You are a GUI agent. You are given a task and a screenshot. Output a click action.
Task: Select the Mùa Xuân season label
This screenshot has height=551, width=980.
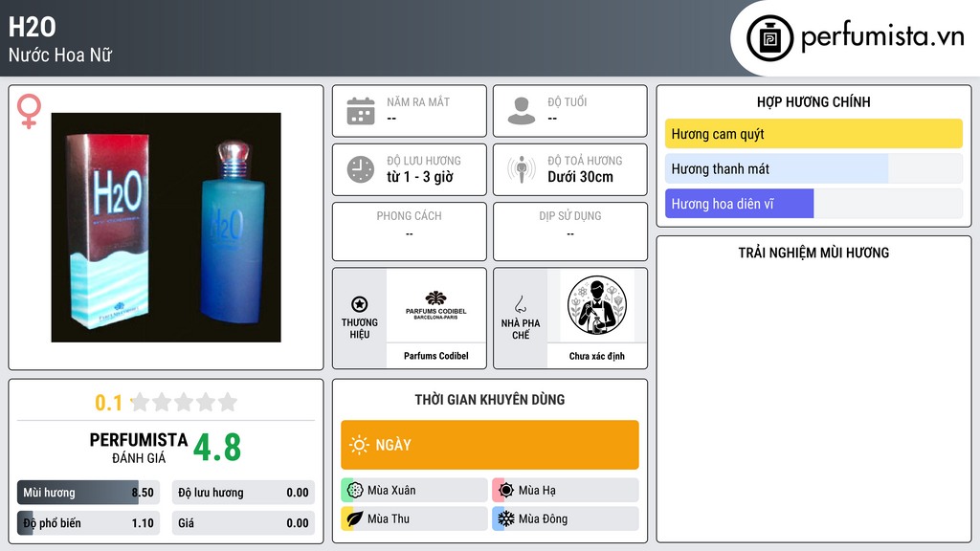tap(391, 491)
